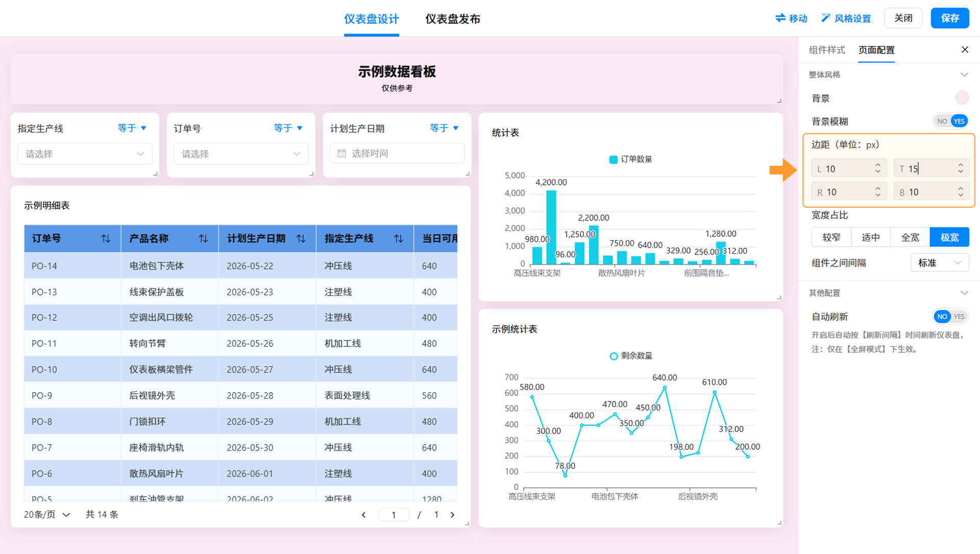Screen dimensions: 980x554
Task: Toggle 背景模糊 switch
Action: pos(950,121)
